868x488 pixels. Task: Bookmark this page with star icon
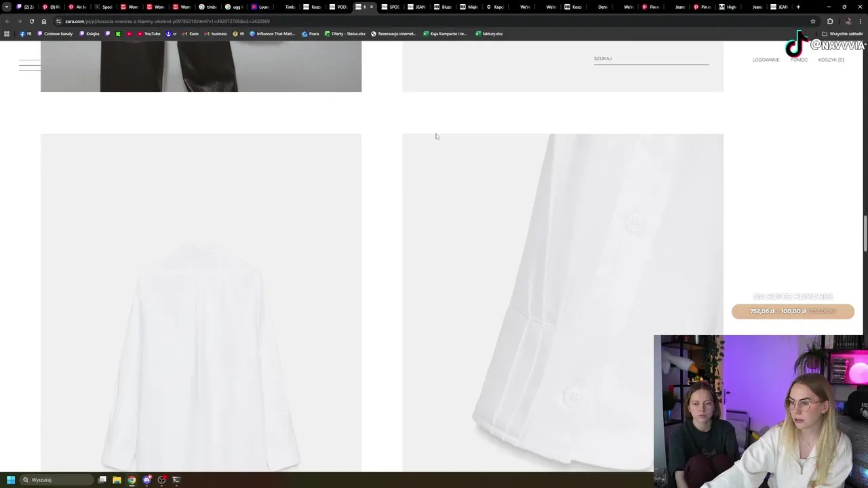[x=812, y=21]
